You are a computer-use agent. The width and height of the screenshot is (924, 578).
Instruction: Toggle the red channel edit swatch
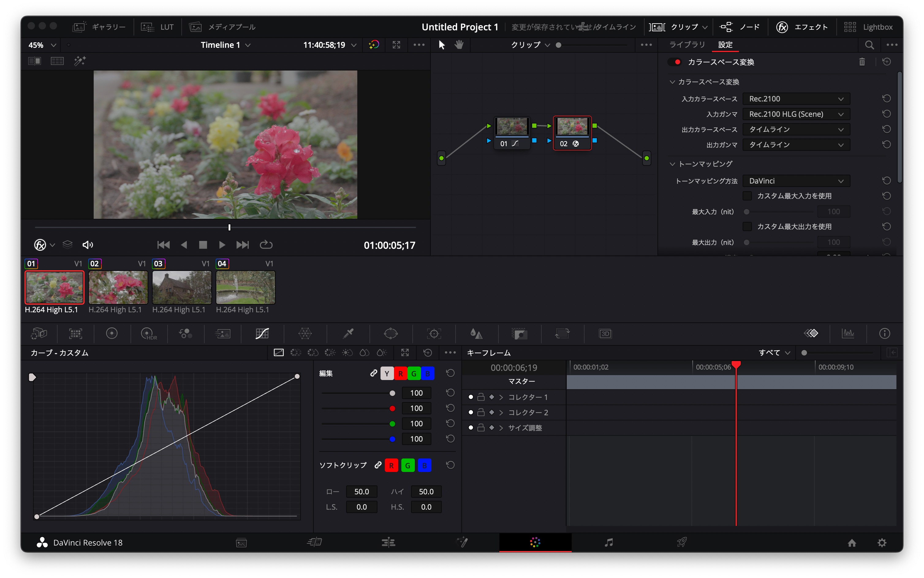click(400, 374)
